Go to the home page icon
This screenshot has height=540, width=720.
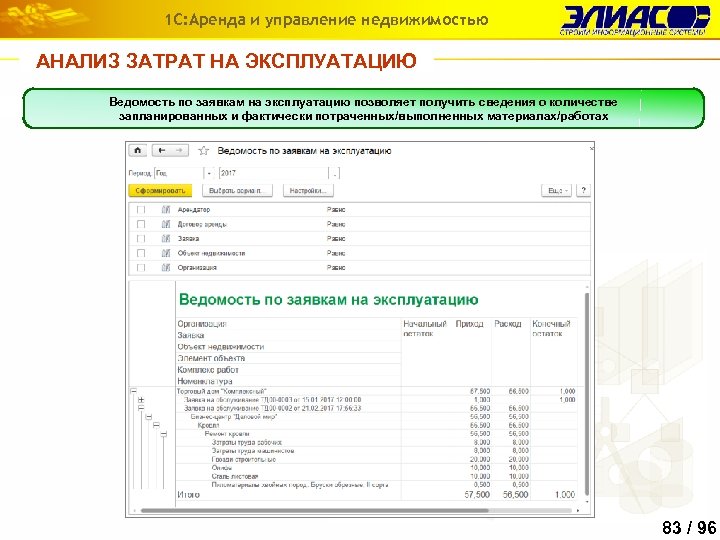(137, 151)
